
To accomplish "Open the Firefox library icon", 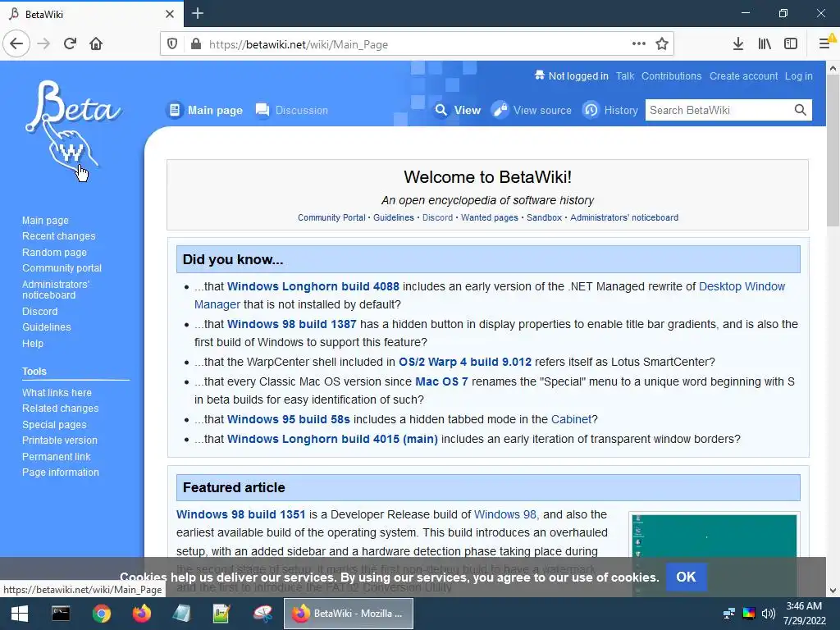I will pyautogui.click(x=765, y=44).
